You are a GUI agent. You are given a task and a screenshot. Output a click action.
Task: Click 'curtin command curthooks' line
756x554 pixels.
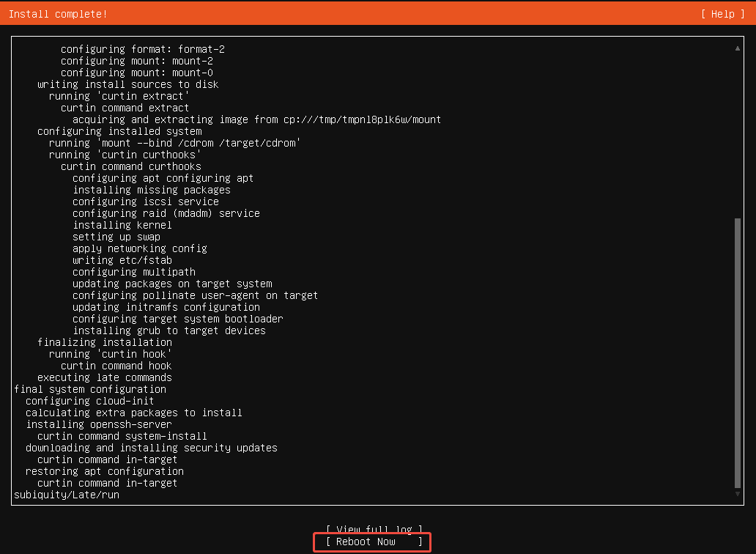(x=131, y=166)
